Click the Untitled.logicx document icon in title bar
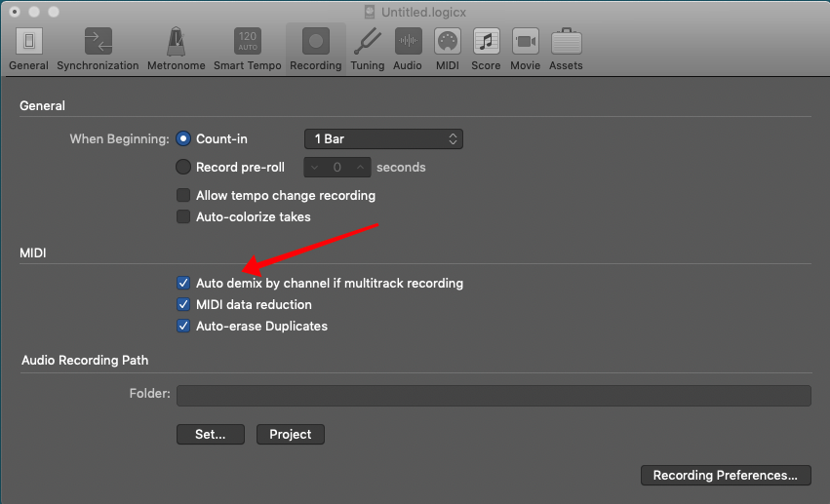 [370, 12]
